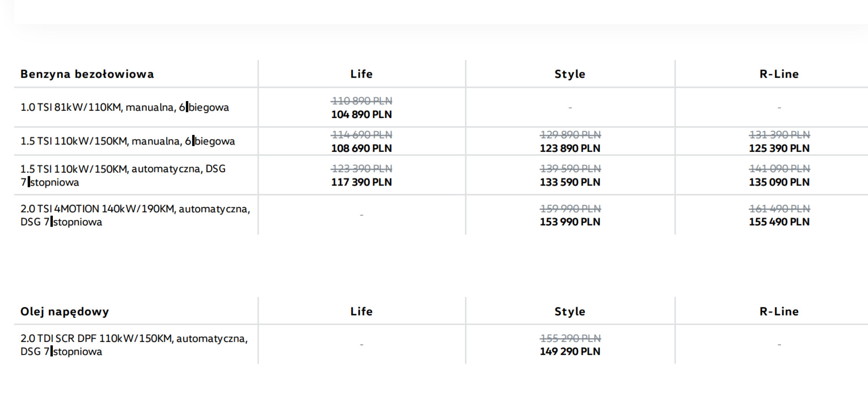Select the Style column header in the diesel table
868x405 pixels.
(x=570, y=311)
